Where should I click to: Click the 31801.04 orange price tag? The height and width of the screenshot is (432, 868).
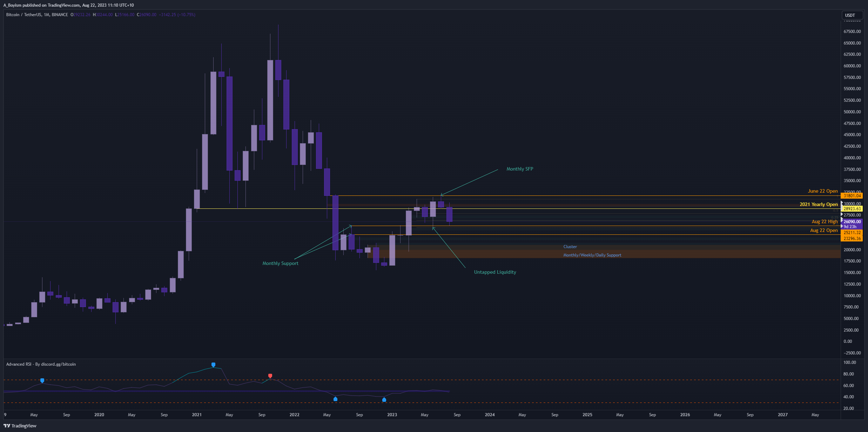coord(852,196)
